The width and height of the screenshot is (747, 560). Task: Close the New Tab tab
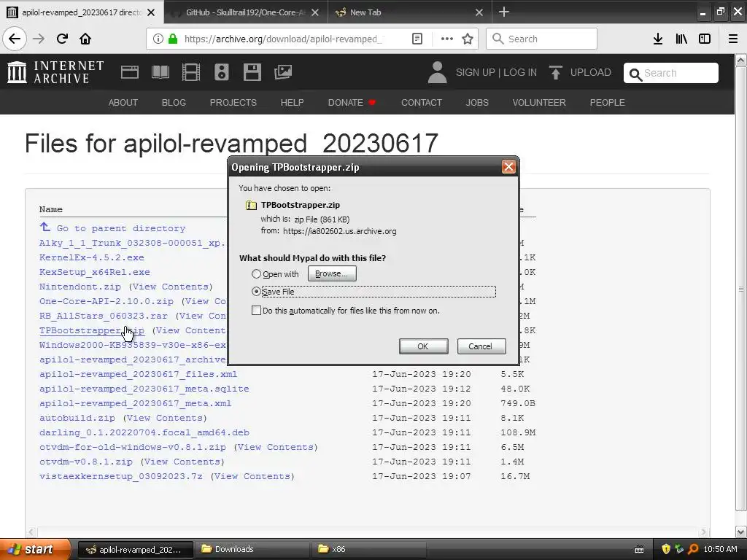click(x=479, y=12)
